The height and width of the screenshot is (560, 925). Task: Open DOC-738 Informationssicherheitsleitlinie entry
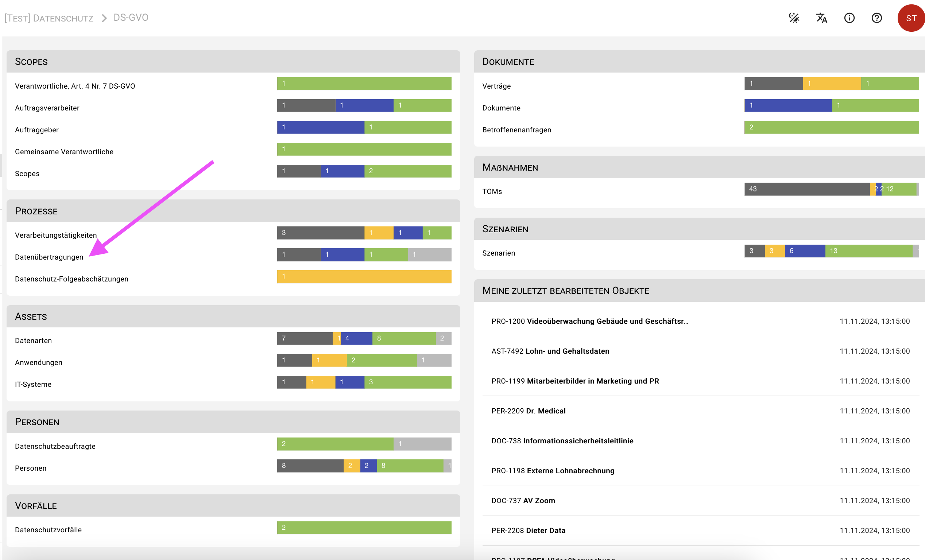(x=562, y=441)
